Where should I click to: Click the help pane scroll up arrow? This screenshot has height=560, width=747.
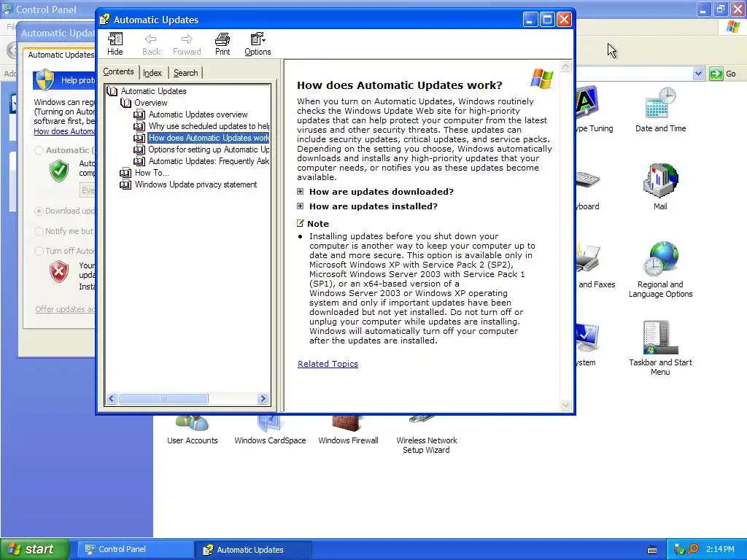coord(565,66)
